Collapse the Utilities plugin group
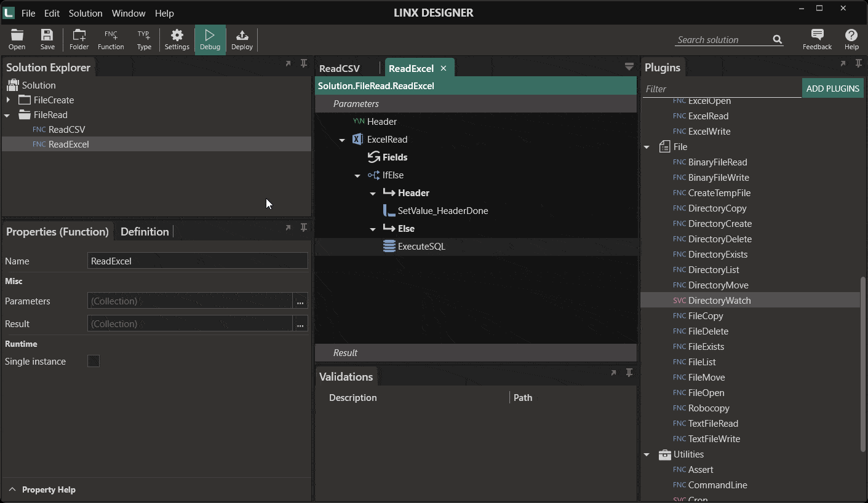Screen dimensions: 868x503 point(647,454)
